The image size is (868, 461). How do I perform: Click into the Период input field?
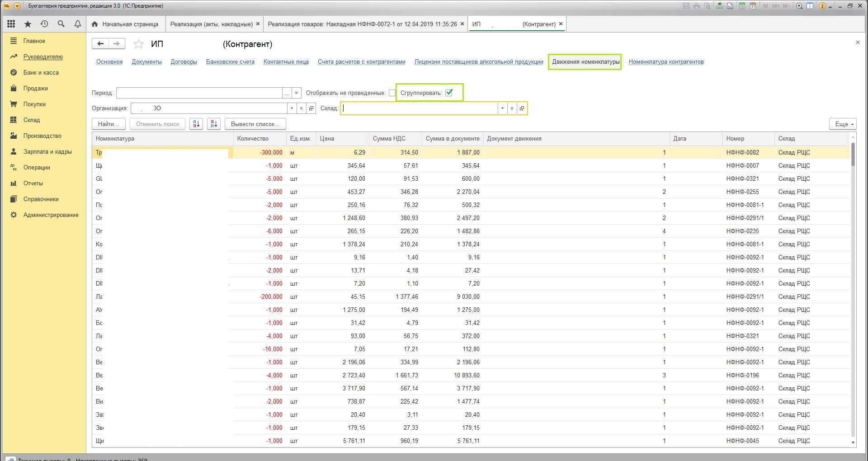point(199,93)
